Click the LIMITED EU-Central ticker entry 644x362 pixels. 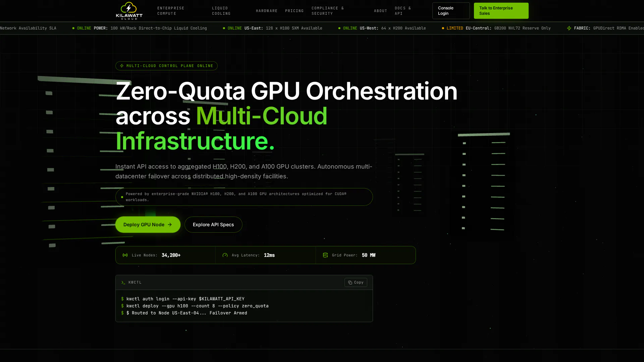pos(496,28)
